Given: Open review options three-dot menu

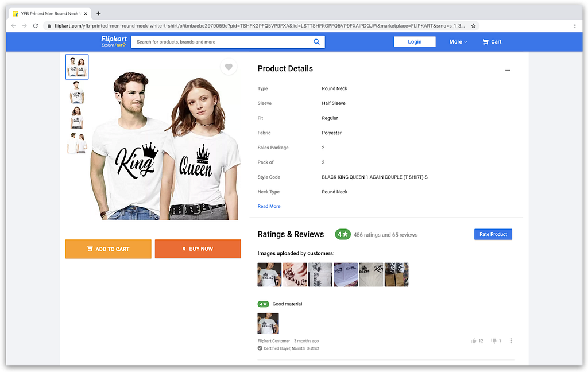Looking at the screenshot, I should [511, 340].
